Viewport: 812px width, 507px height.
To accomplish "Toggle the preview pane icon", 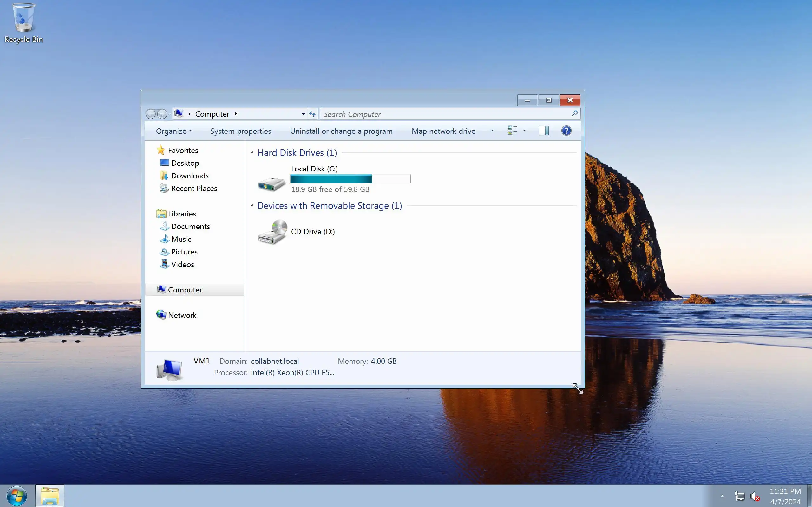I will click(x=543, y=131).
